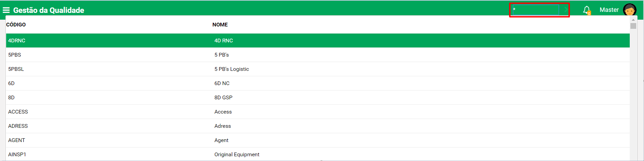The height and width of the screenshot is (161, 644).
Task: Click the Gestão da Qualidade title
Action: [x=49, y=10]
